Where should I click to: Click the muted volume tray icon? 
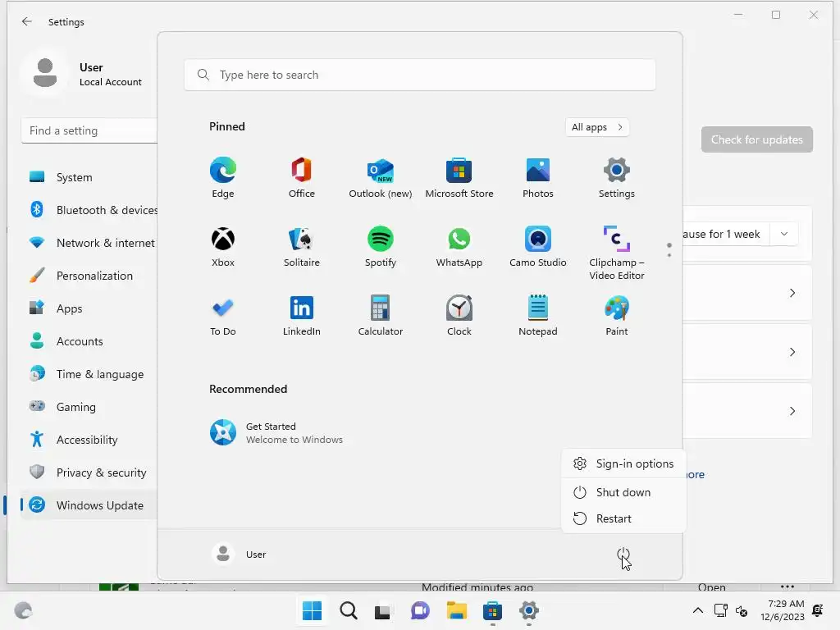742,610
